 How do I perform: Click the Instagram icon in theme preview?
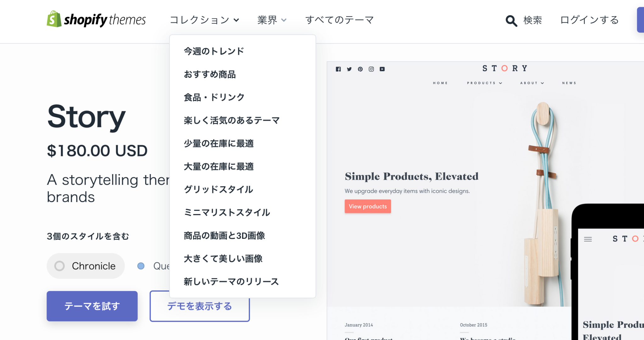tap(371, 69)
